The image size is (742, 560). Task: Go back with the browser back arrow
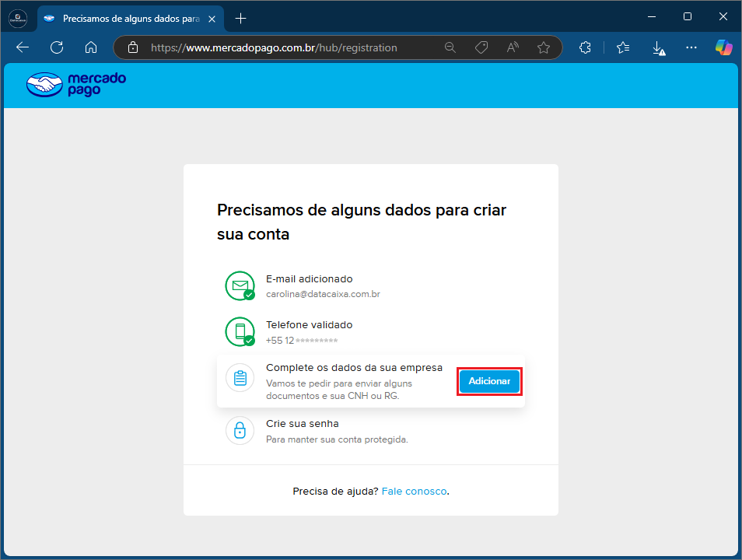click(x=23, y=47)
